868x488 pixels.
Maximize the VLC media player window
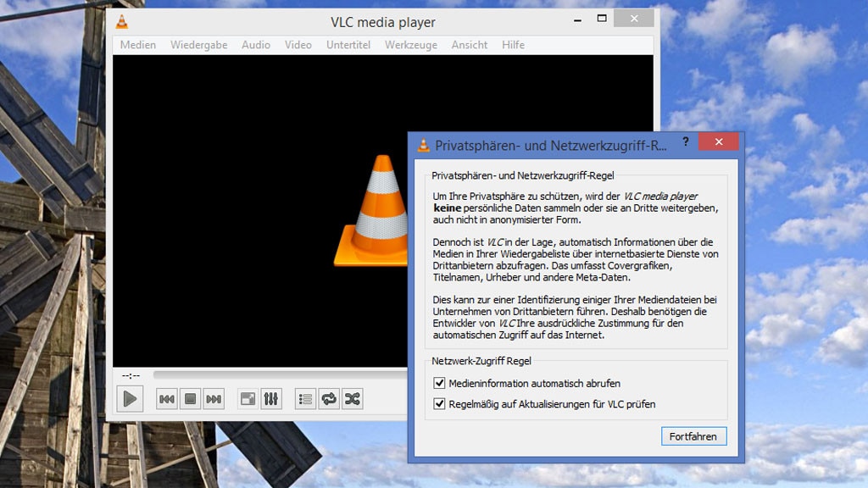click(x=602, y=19)
